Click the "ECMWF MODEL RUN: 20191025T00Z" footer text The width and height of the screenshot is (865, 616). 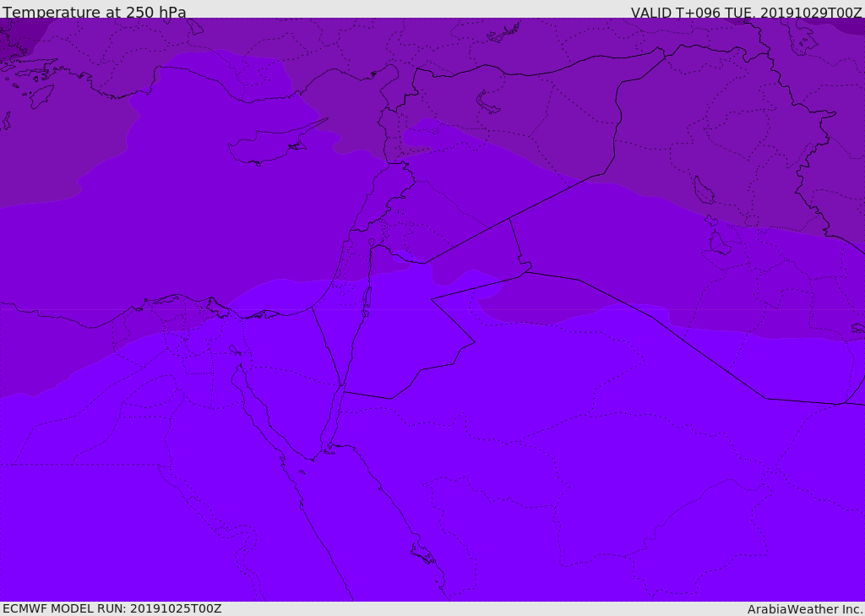pos(112,609)
